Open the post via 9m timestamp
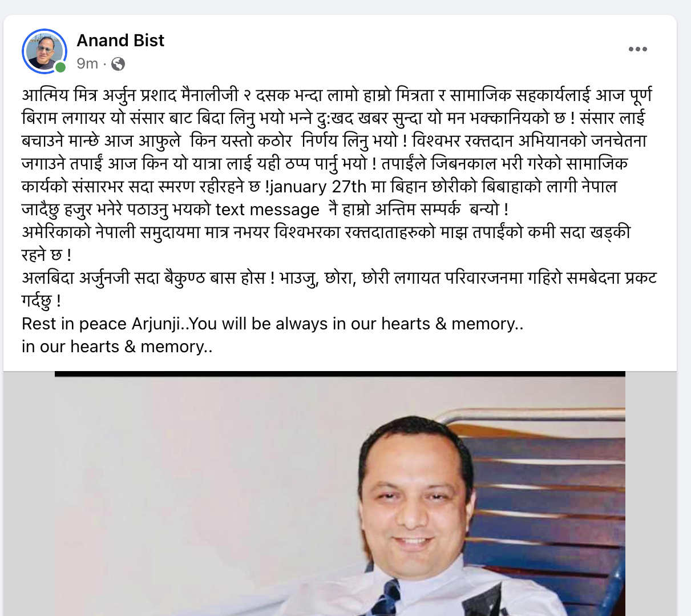 87,63
